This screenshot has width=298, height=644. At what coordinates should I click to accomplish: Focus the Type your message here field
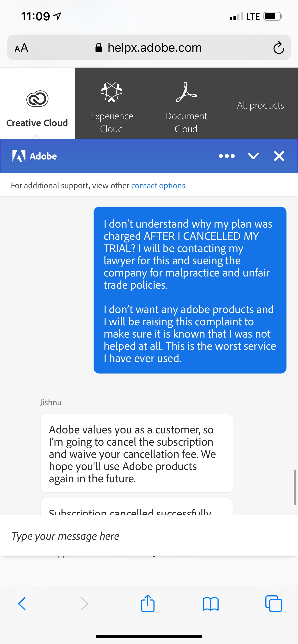click(x=149, y=535)
